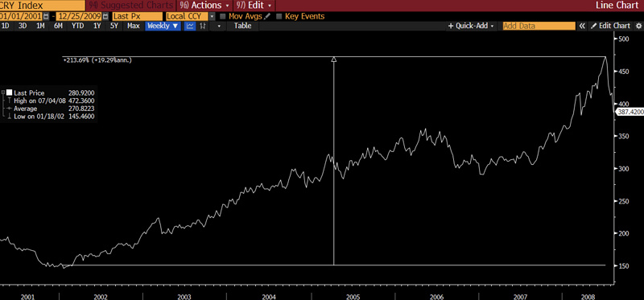Toggle the Last Price legend checkbox
The width and height of the screenshot is (644, 300).
coord(9,92)
